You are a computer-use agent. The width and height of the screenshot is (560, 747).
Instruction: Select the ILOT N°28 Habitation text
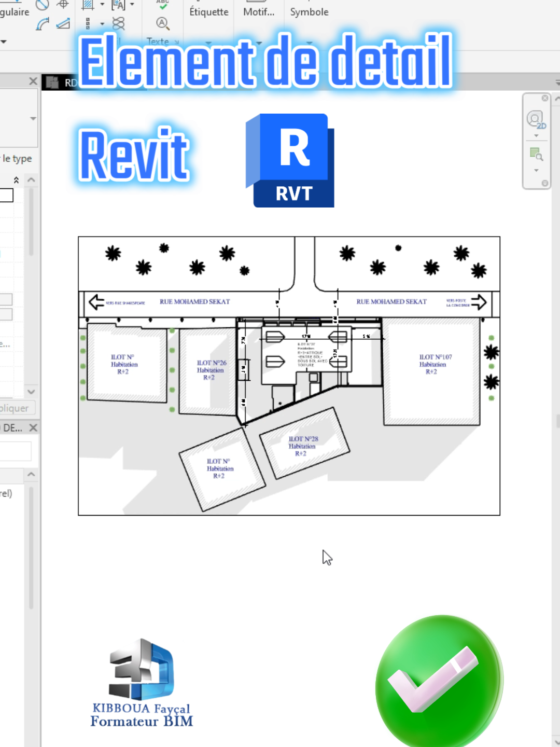[x=303, y=446]
